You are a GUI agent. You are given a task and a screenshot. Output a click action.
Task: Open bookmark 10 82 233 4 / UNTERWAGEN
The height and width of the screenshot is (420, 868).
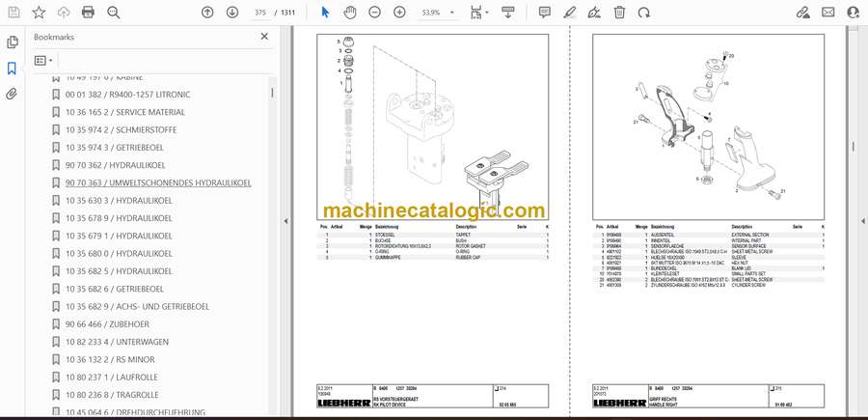[x=117, y=342]
